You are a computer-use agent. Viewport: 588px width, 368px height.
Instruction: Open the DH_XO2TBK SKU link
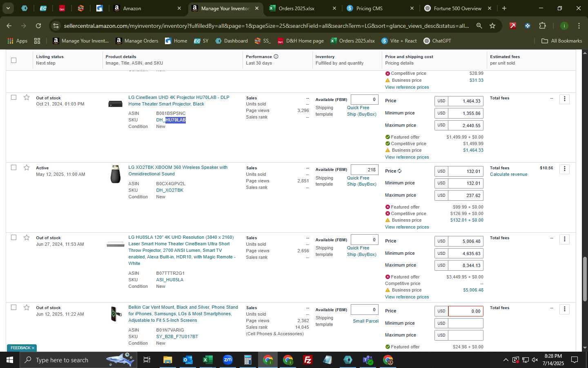click(169, 190)
